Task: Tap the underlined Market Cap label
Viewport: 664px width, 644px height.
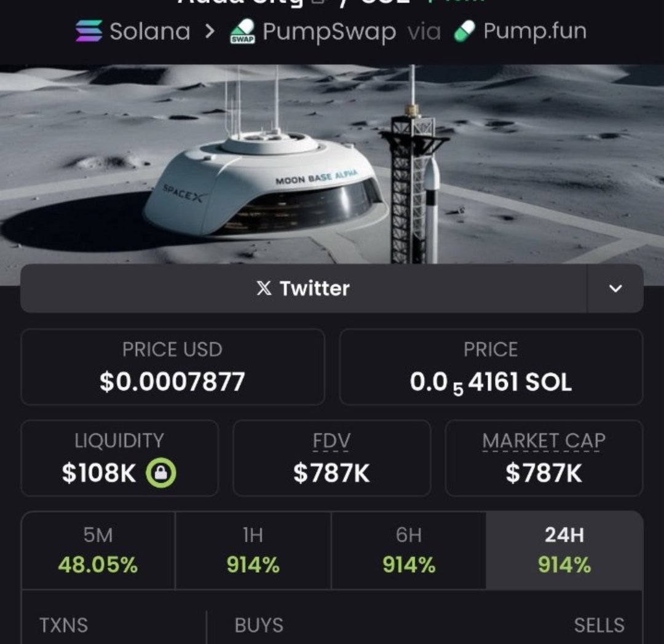Action: click(x=543, y=441)
